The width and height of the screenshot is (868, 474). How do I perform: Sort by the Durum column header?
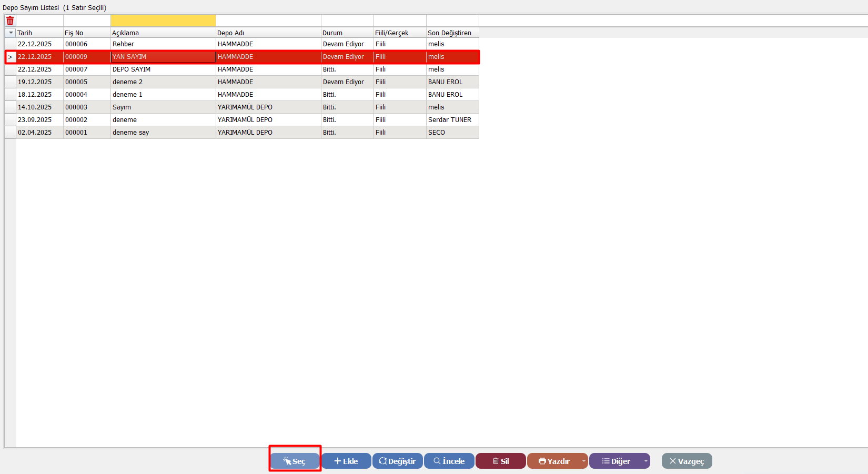(347, 33)
